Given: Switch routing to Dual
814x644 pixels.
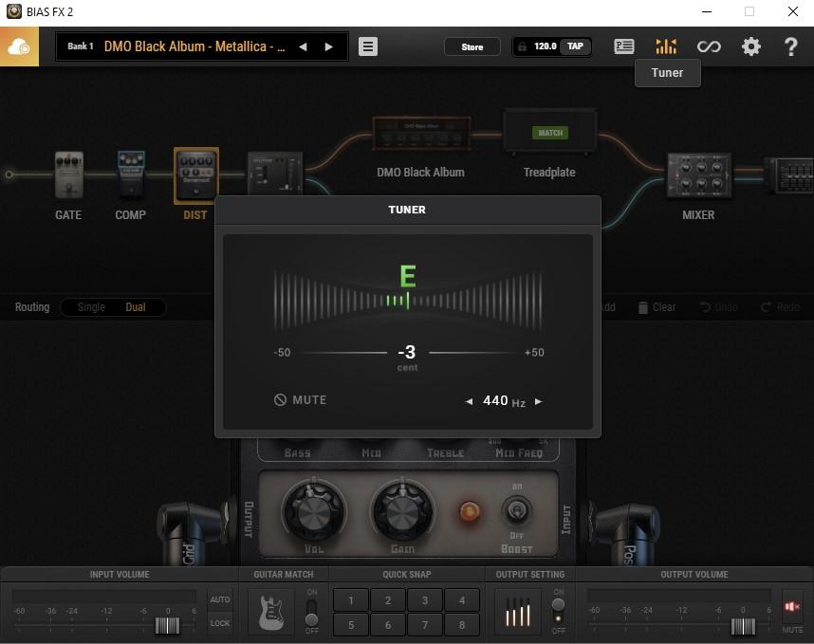Looking at the screenshot, I should (136, 307).
